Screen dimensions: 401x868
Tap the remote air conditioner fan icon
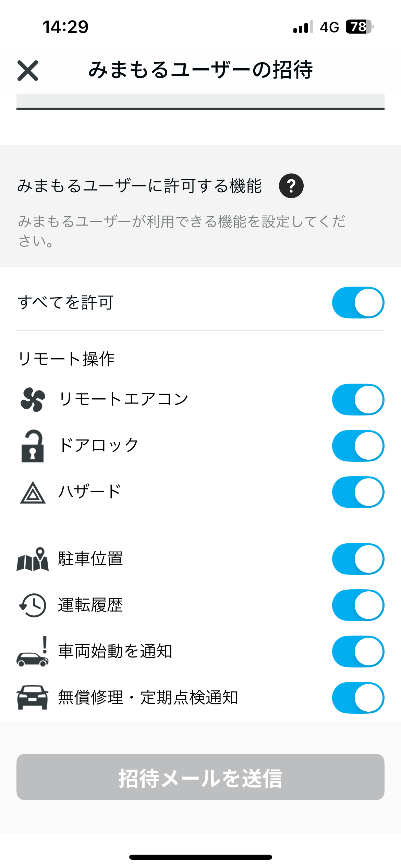33,399
